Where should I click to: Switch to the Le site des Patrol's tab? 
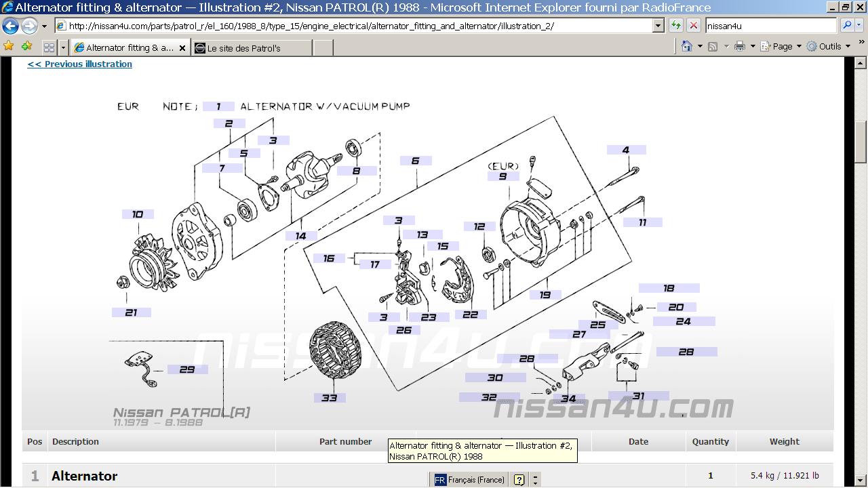tap(252, 48)
